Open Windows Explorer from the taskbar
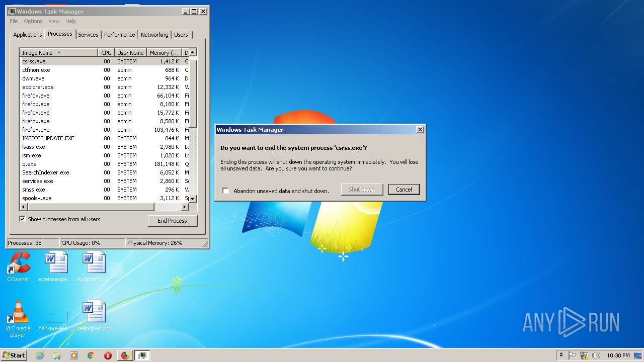 57,355
